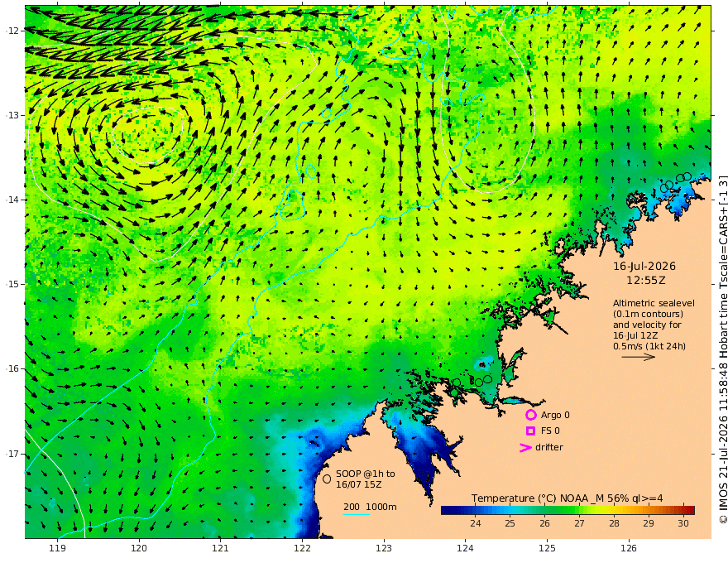
Task: Click the 121 longitude axis label
Action: pos(221,549)
